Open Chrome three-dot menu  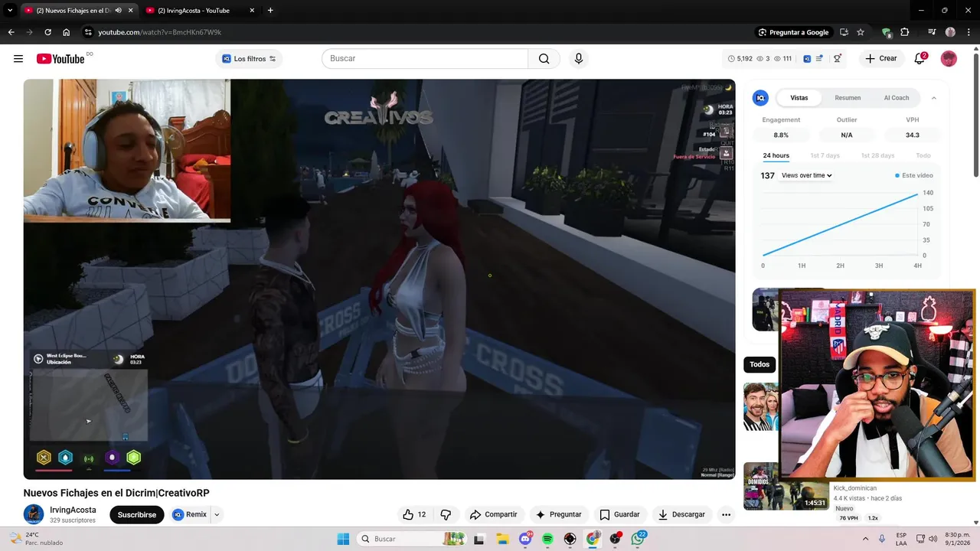(968, 32)
